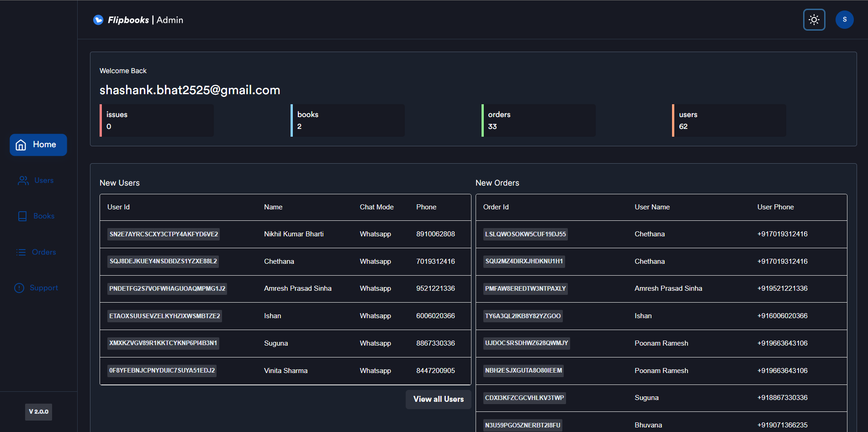Open the orders stat card
Image resolution: width=868 pixels, height=432 pixels.
tap(539, 120)
